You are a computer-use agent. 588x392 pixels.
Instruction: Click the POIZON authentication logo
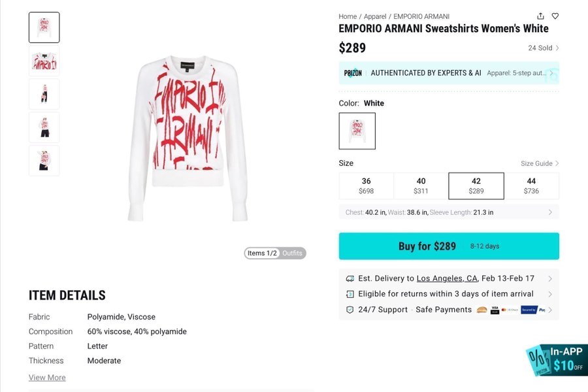click(353, 73)
